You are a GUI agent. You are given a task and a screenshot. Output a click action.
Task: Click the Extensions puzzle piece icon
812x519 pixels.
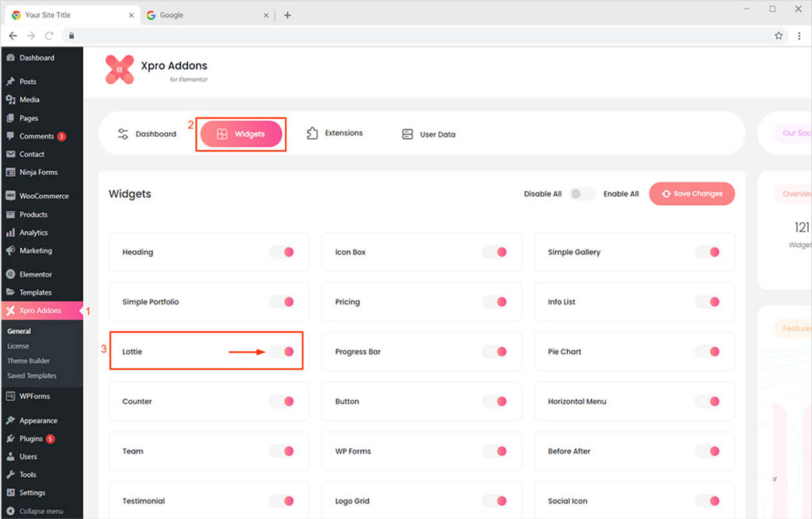click(x=312, y=133)
